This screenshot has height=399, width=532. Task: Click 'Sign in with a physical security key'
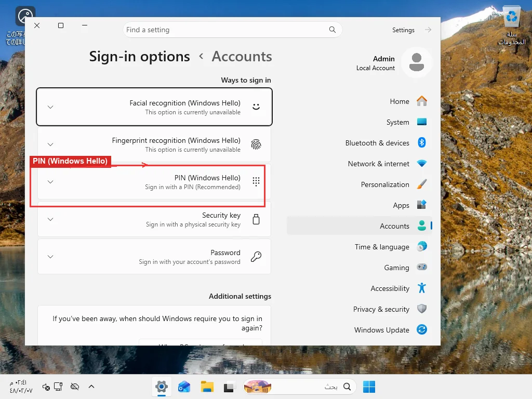point(193,224)
